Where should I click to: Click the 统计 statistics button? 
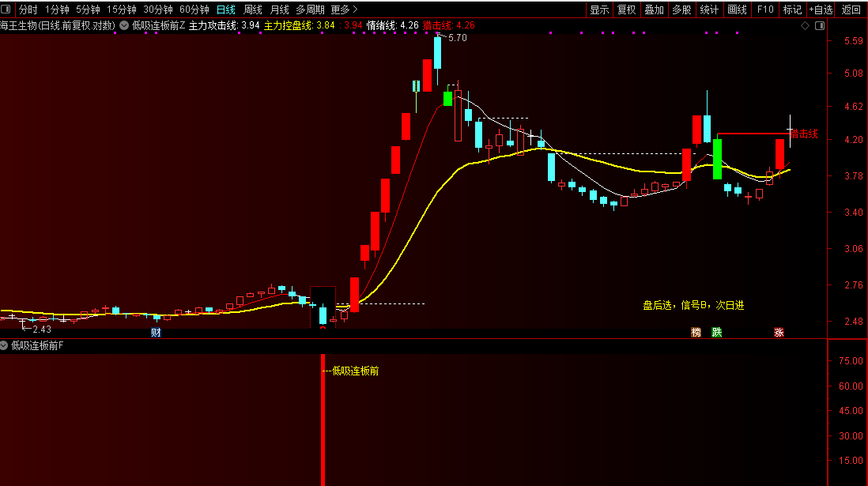[x=710, y=9]
